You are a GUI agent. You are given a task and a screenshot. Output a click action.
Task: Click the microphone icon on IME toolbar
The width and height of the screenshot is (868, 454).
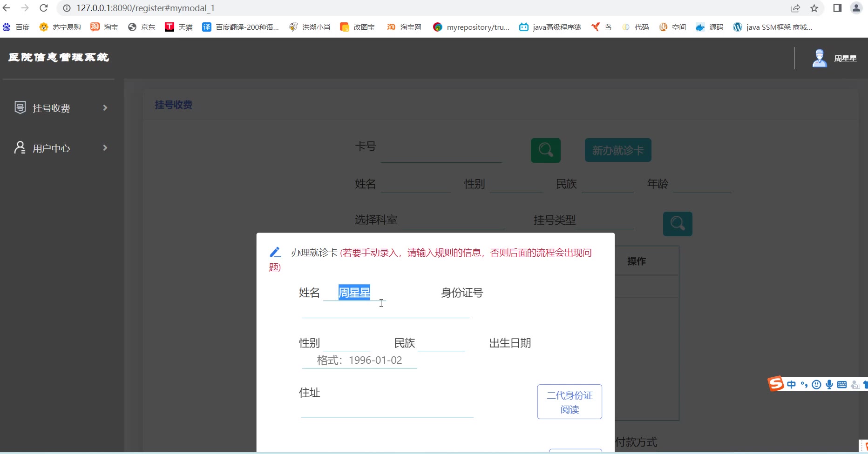click(829, 384)
